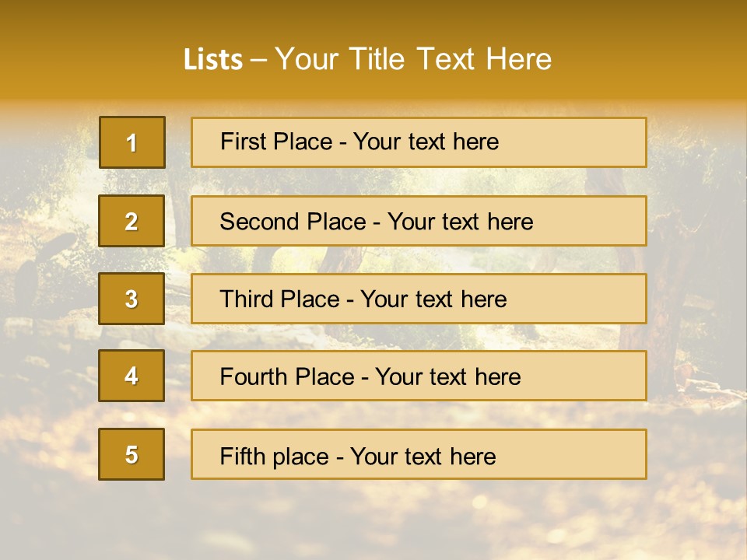
Task: Select the number 2 square
Action: (x=132, y=221)
